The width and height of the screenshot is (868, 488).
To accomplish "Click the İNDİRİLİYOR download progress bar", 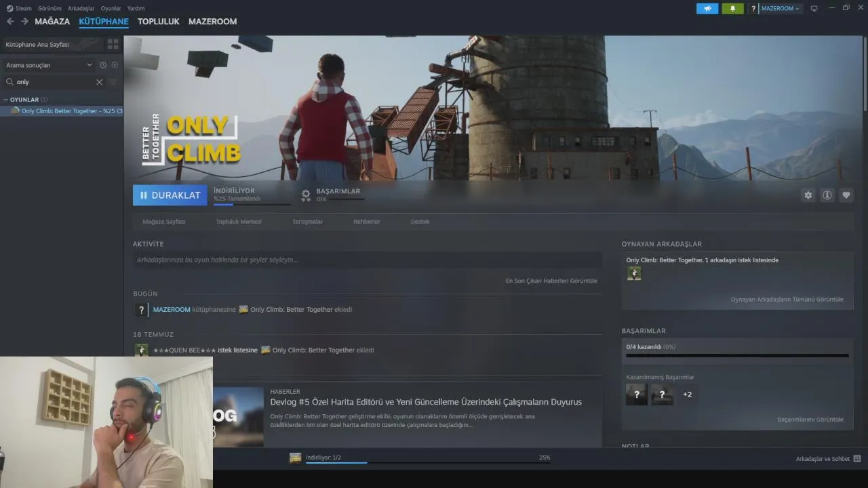I will tap(252, 205).
